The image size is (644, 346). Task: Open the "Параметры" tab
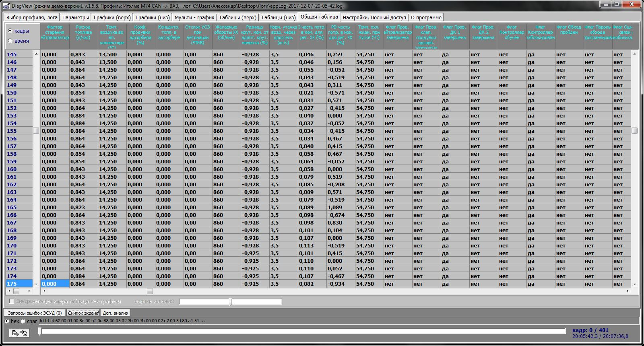pos(75,17)
